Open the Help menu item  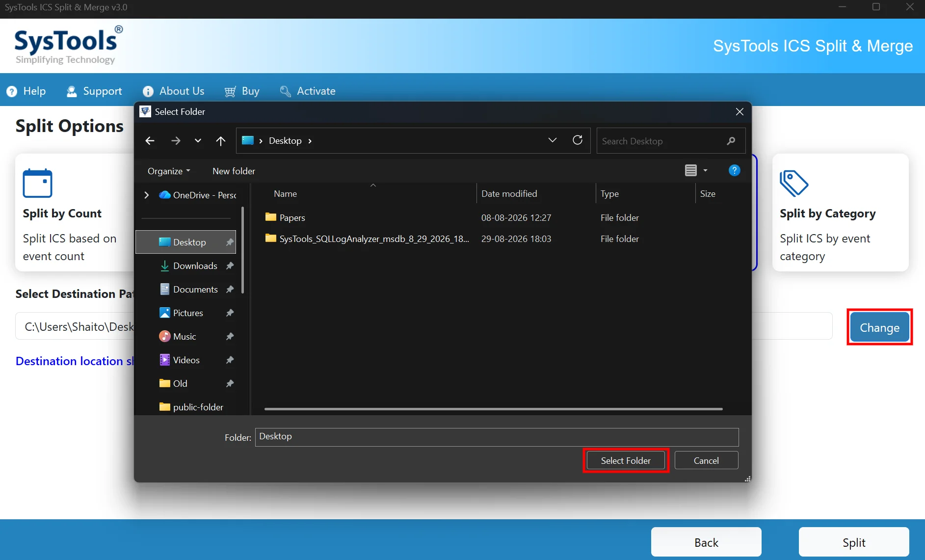(x=26, y=91)
